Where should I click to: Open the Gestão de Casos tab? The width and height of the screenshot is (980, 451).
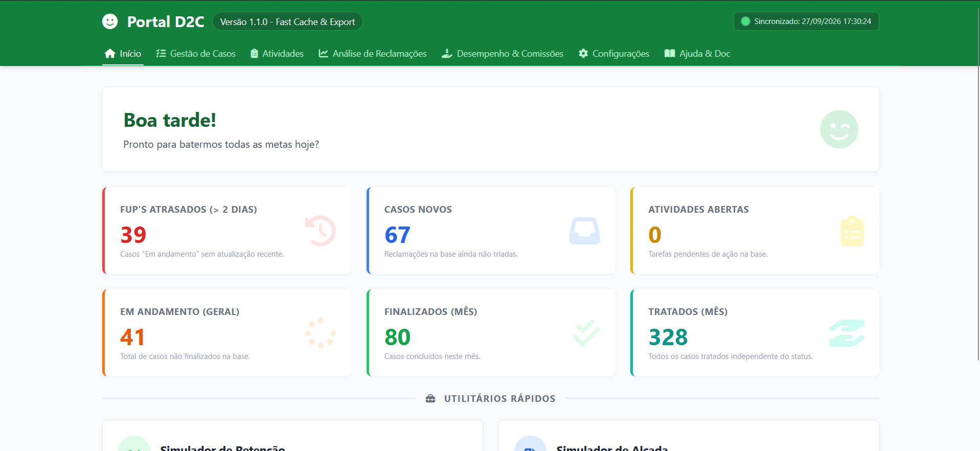click(196, 54)
